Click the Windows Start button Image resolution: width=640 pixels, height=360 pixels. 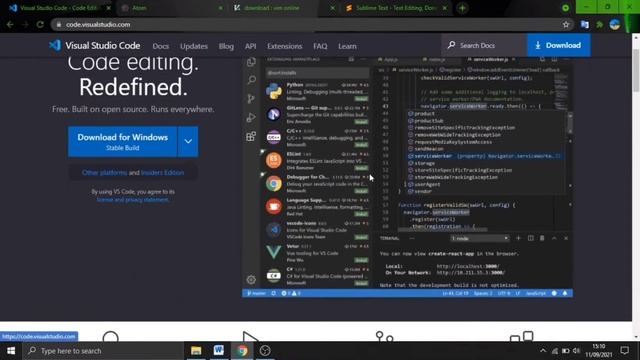(11, 351)
